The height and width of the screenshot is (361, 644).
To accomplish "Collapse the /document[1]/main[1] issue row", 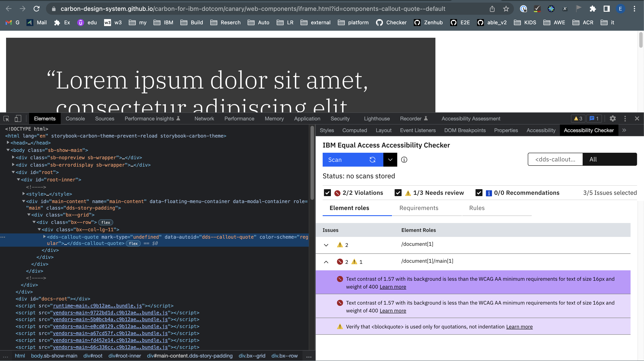I will 326,262.
